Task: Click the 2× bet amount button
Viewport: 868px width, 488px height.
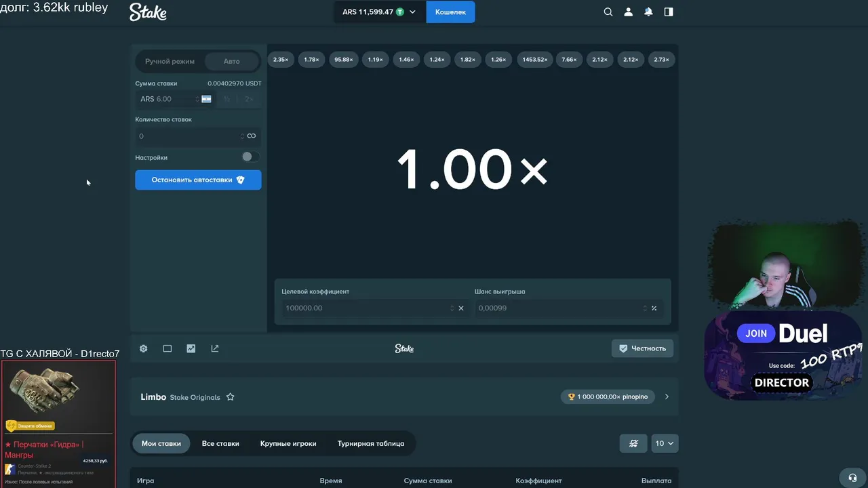Action: point(249,99)
